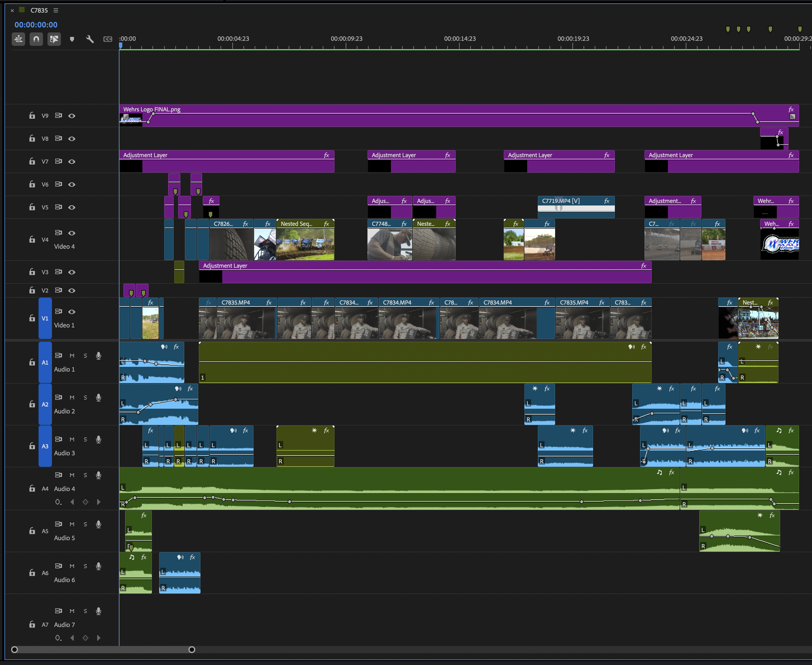Toggle Linked Selection icon
Image resolution: width=812 pixels, height=665 pixels.
[x=54, y=39]
